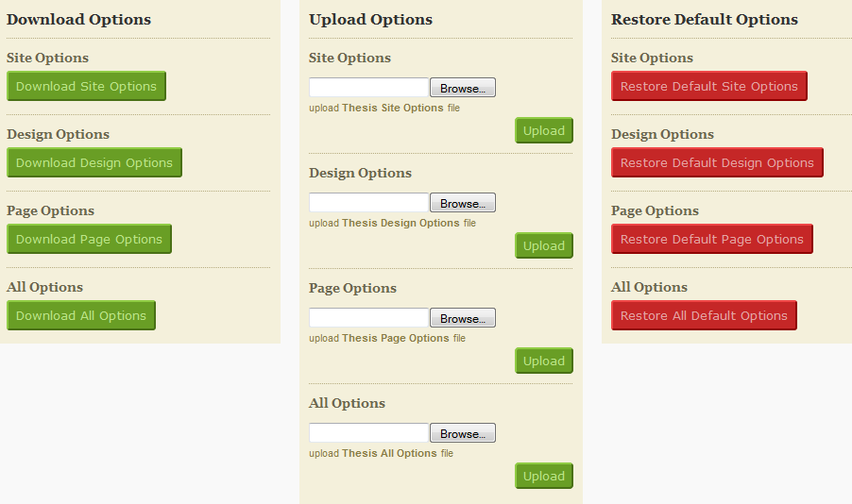
Task: Click the Restore All Default Options button
Action: point(704,315)
